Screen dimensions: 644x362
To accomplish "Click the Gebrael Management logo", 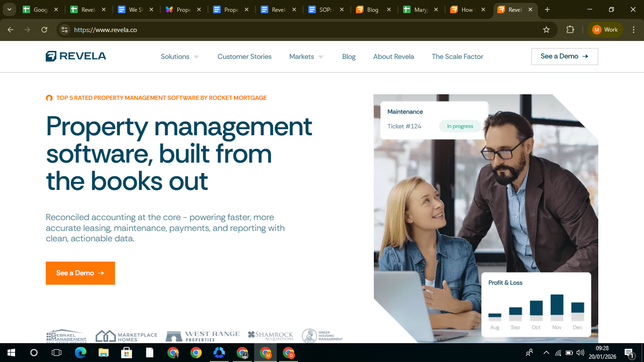I will (66, 336).
